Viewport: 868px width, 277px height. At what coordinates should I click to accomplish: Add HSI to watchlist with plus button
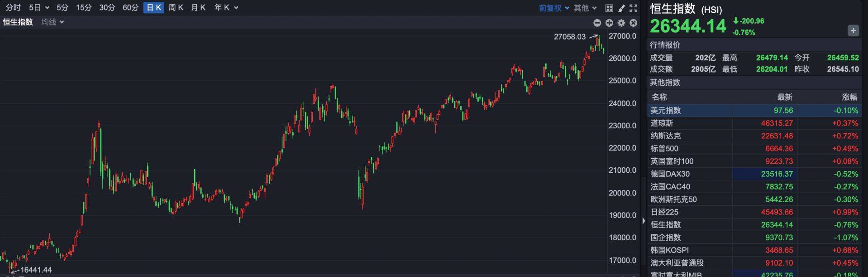coord(853,30)
